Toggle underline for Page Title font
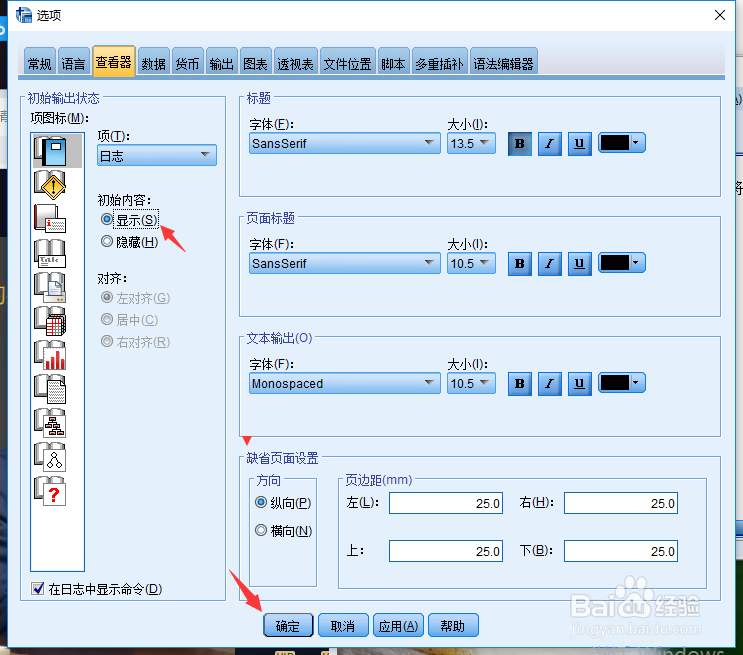743x655 pixels. tap(579, 264)
